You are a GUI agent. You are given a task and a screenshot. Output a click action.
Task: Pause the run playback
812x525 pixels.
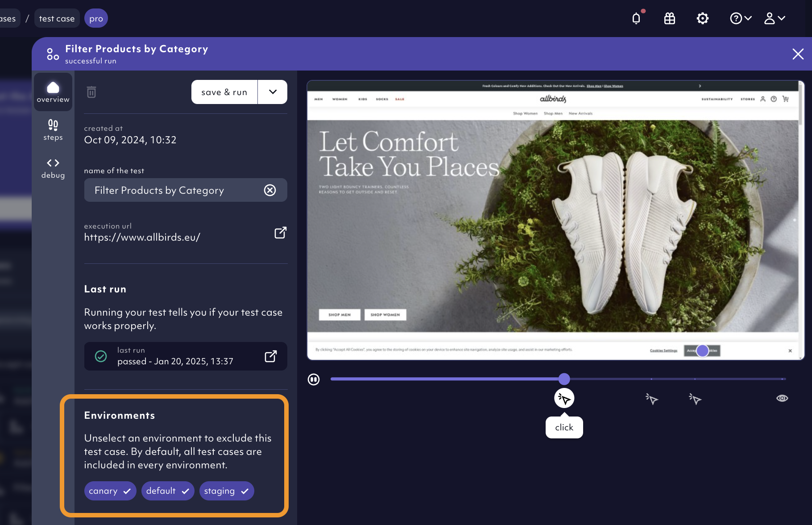click(x=314, y=379)
